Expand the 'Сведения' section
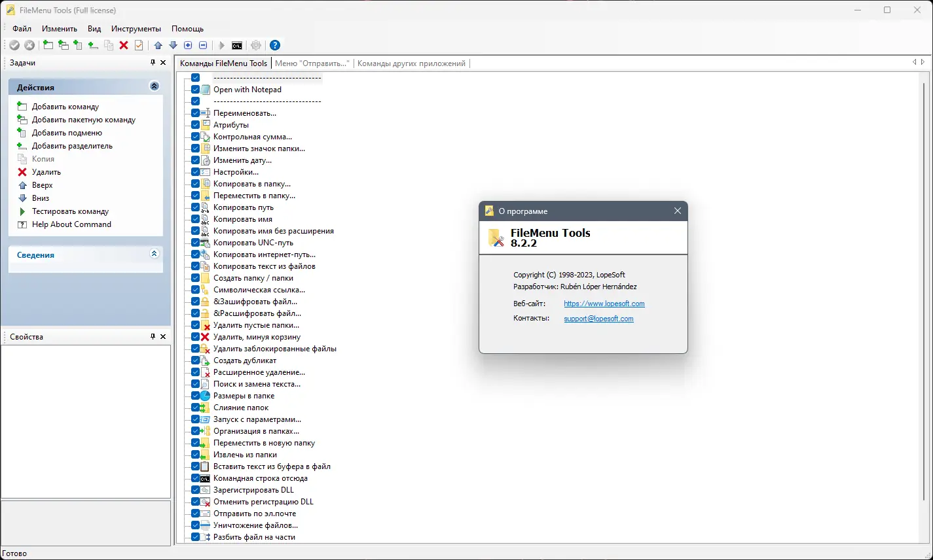This screenshot has height=560, width=933. [155, 253]
